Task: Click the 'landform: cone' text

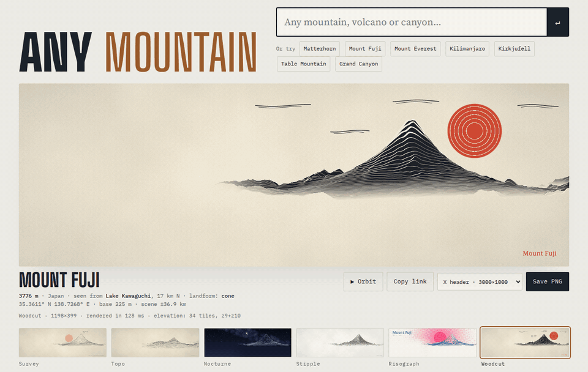Action: pyautogui.click(x=211, y=296)
